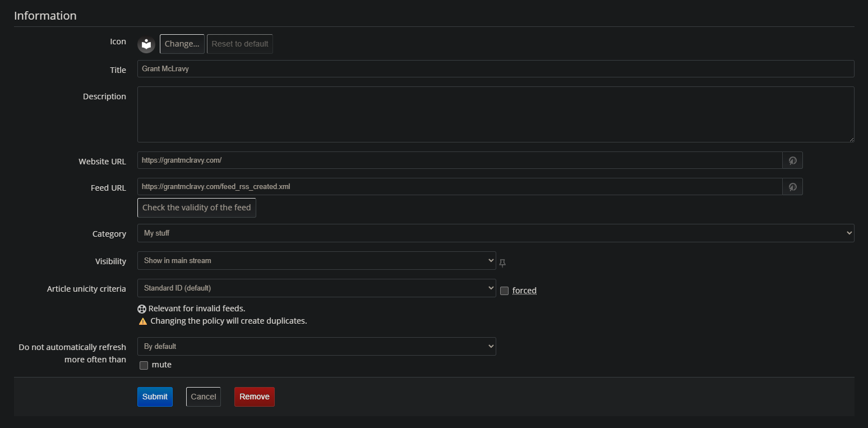Open feed URL via icon button
868x428 pixels.
click(792, 187)
